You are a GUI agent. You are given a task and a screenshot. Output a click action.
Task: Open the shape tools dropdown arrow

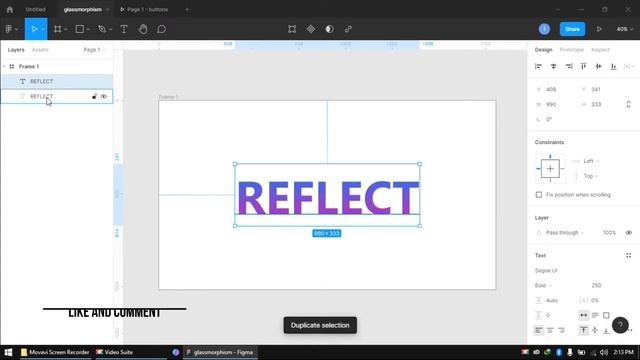(88, 29)
